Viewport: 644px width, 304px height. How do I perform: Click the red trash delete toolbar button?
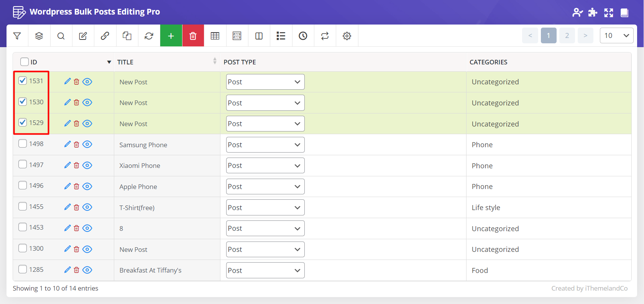[193, 36]
